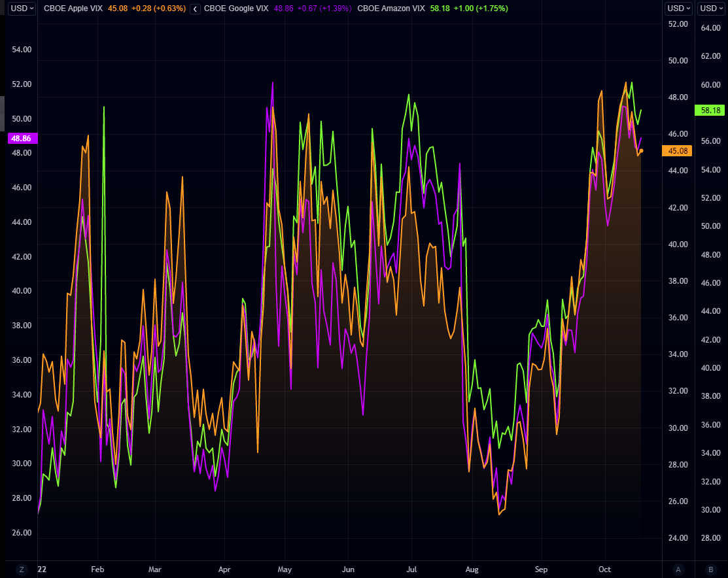Click the Jun label on the time axis

pos(348,569)
